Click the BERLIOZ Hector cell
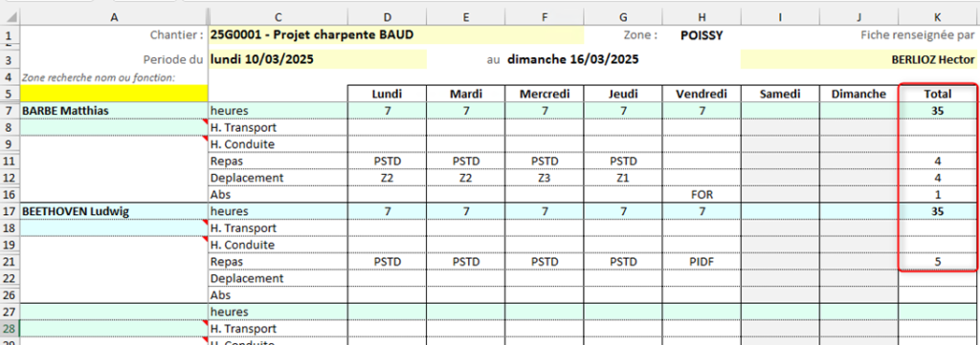The image size is (980, 345). click(x=858, y=59)
